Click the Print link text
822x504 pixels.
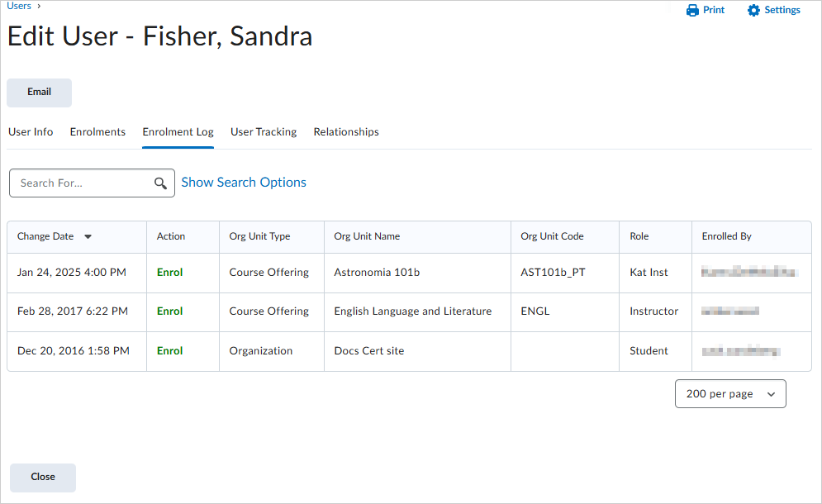click(x=714, y=10)
